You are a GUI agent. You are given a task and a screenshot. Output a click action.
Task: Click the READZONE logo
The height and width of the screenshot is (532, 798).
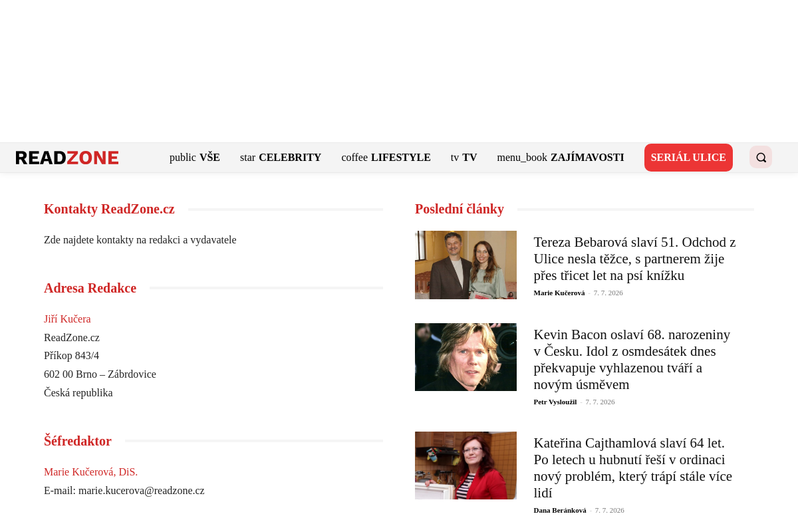tap(67, 158)
